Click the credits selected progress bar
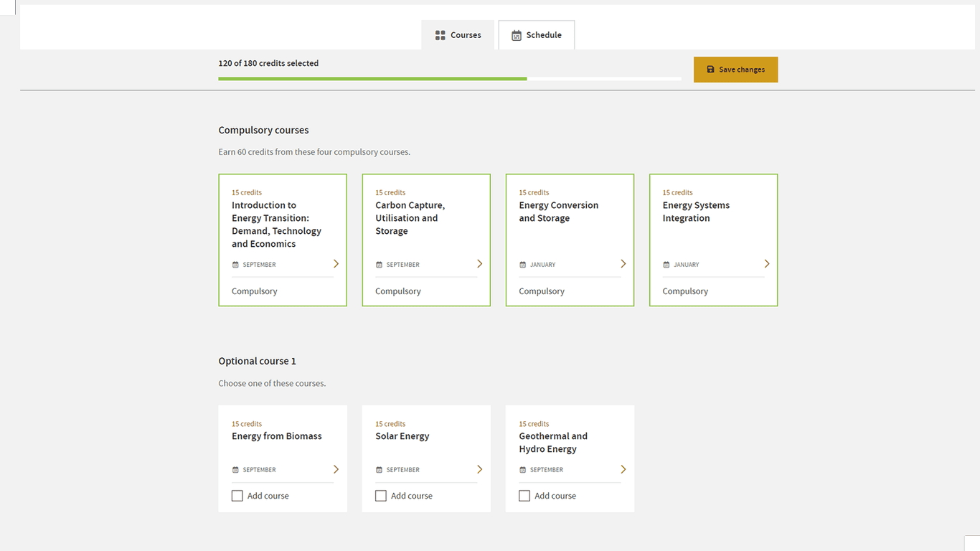This screenshot has width=980, height=551. click(x=449, y=78)
